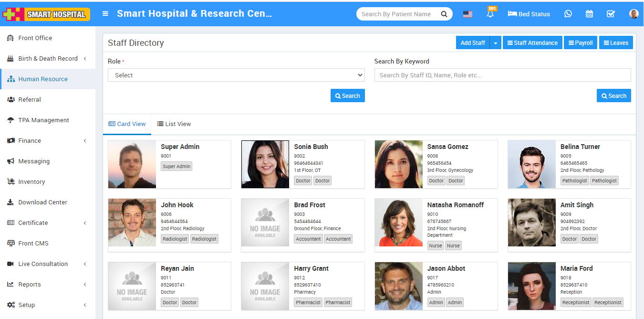Open the notifications bell icon
This screenshot has width=644, height=319.
(x=490, y=14)
